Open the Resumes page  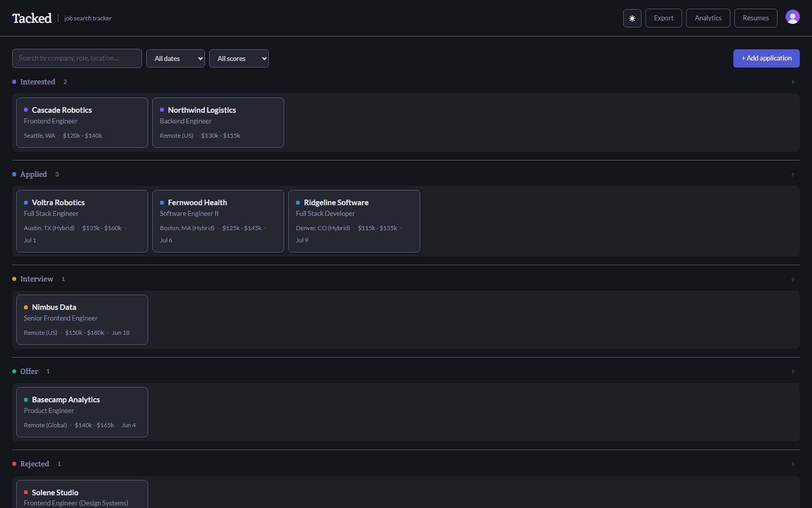coord(756,18)
